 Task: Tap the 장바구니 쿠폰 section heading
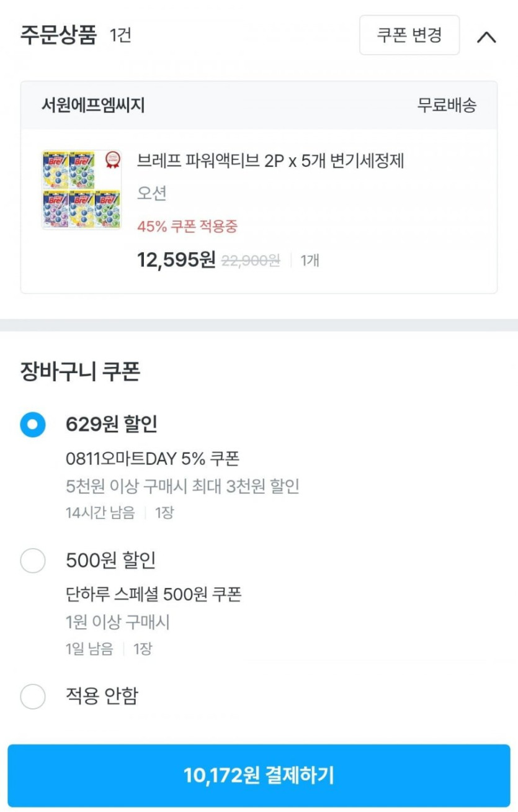tap(80, 372)
